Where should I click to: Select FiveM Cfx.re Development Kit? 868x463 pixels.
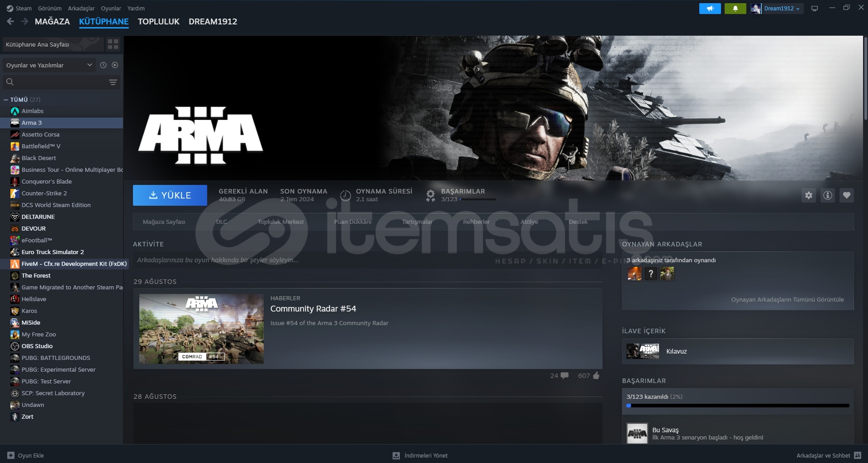tap(64, 264)
